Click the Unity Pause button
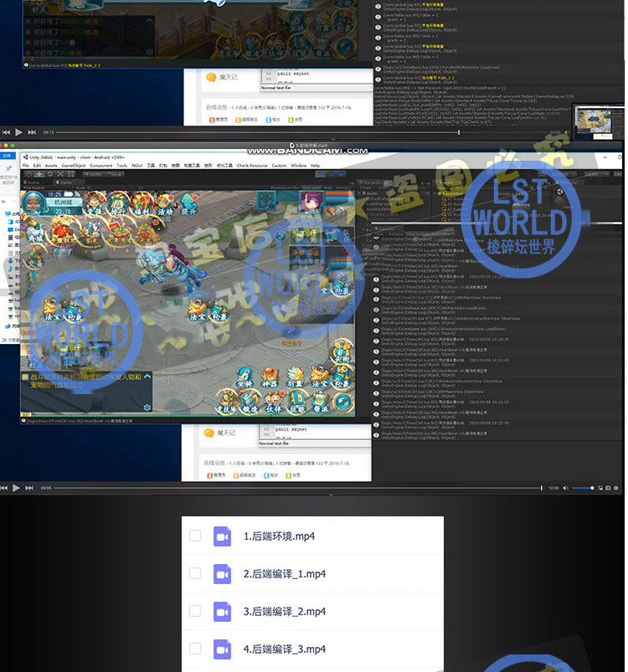 click(331, 174)
